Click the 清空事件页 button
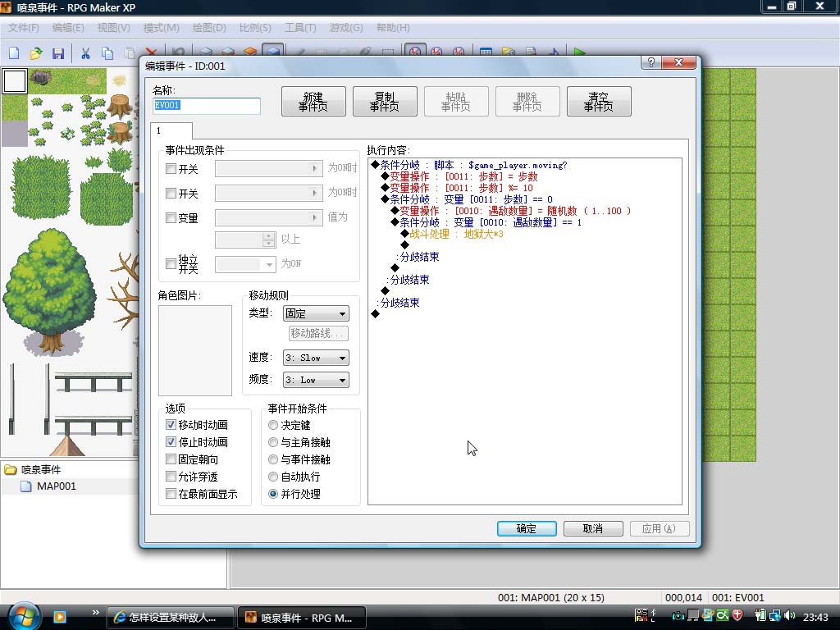The image size is (840, 630). [x=599, y=101]
